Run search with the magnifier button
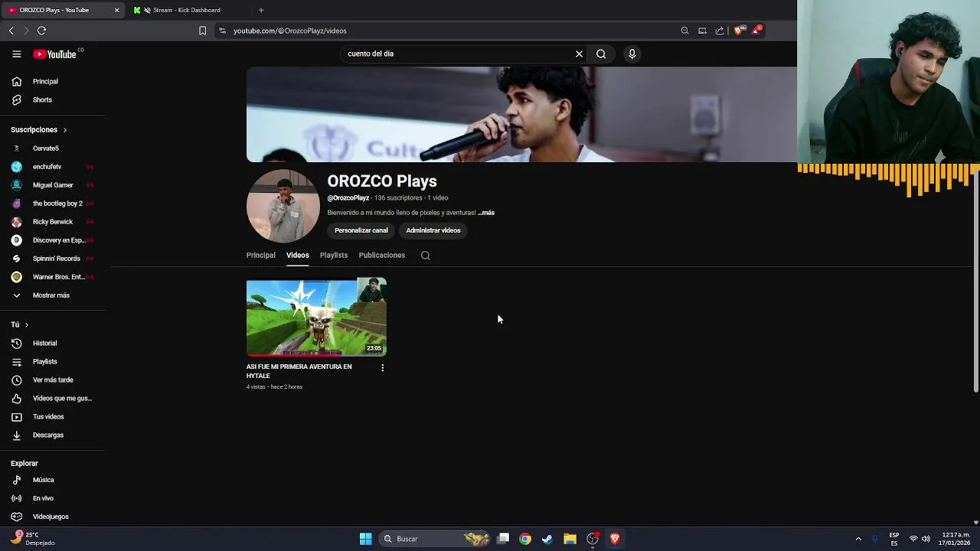The image size is (980, 551). [x=601, y=54]
